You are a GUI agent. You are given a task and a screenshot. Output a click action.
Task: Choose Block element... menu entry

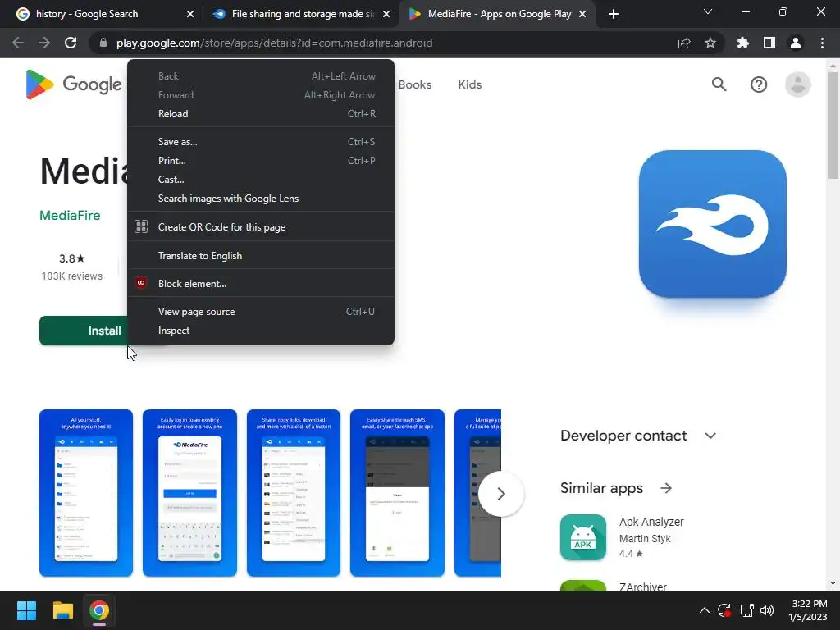point(261,283)
